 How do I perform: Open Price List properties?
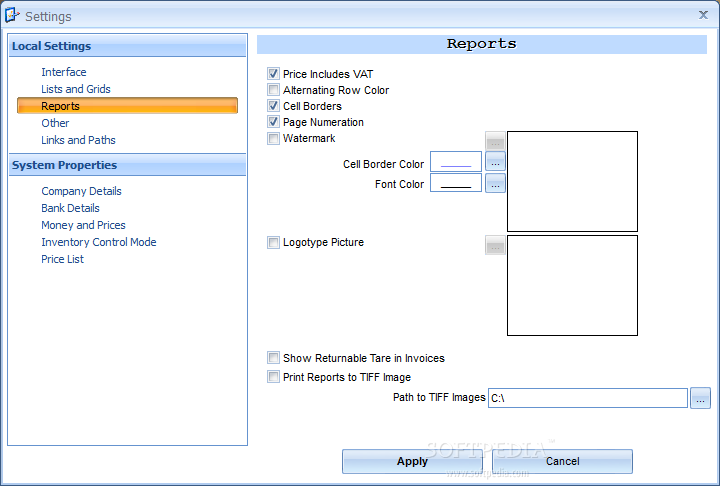[62, 259]
